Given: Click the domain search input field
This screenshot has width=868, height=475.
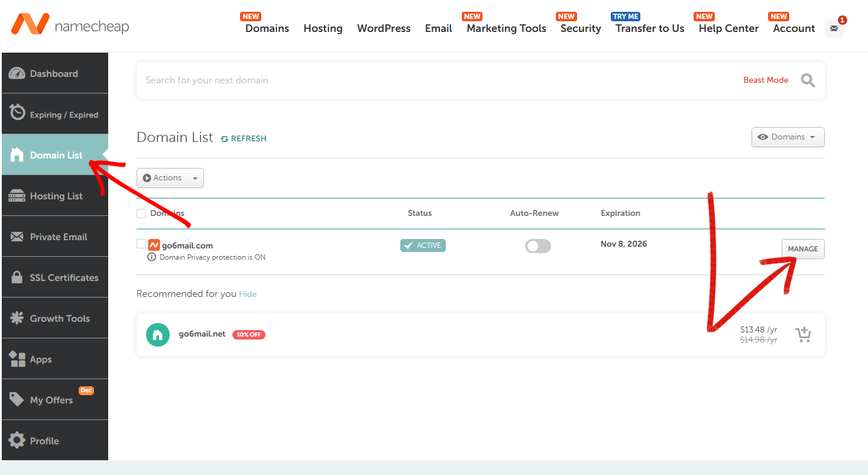Looking at the screenshot, I should click(x=414, y=80).
